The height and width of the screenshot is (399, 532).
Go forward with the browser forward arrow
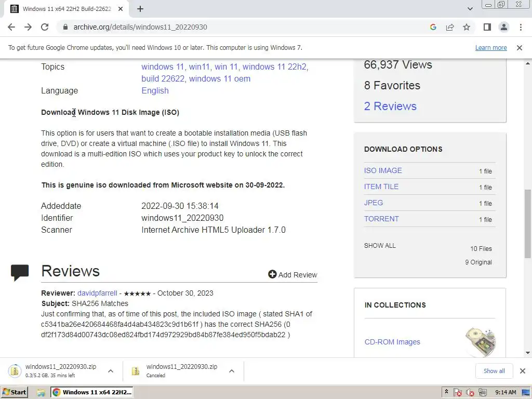pos(28,27)
